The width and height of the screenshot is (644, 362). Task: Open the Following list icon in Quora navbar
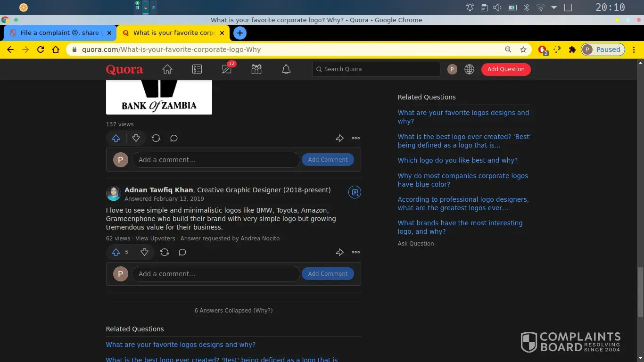pyautogui.click(x=197, y=69)
